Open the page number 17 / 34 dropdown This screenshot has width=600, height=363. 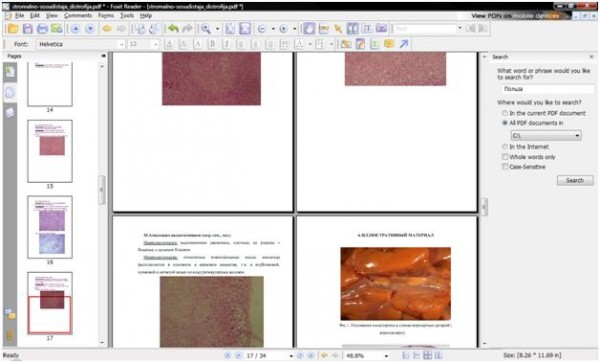click(x=291, y=356)
